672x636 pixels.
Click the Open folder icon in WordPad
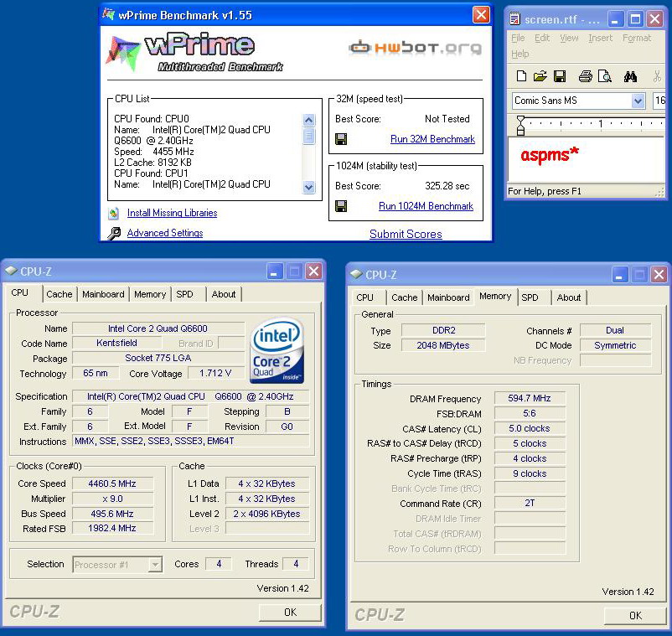point(540,77)
